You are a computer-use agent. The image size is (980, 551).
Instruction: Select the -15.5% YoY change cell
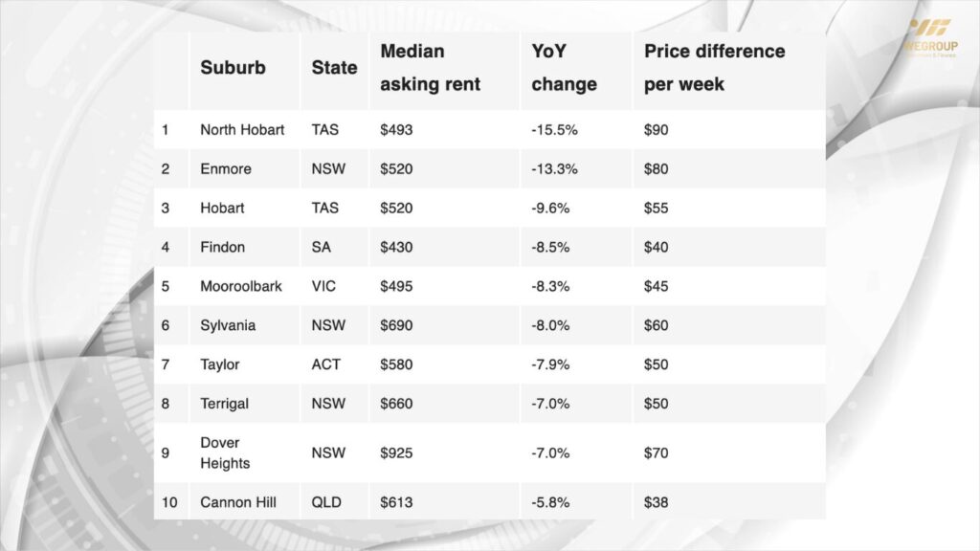point(552,130)
